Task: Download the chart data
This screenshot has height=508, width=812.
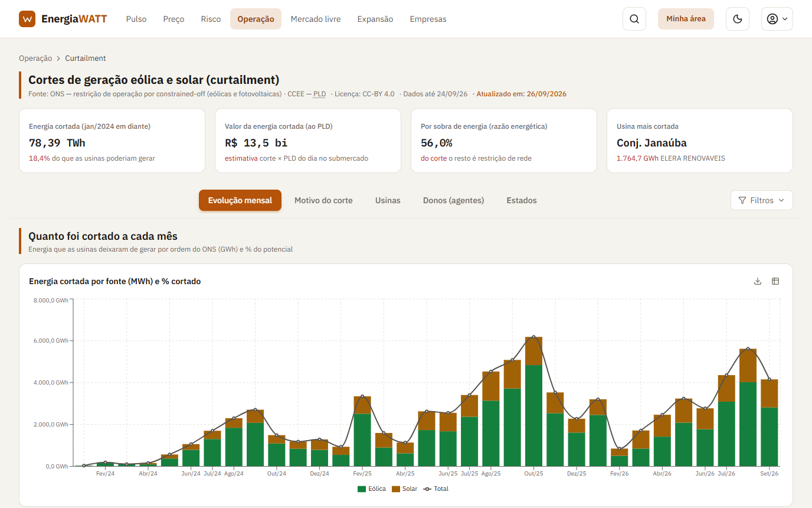Action: point(758,281)
